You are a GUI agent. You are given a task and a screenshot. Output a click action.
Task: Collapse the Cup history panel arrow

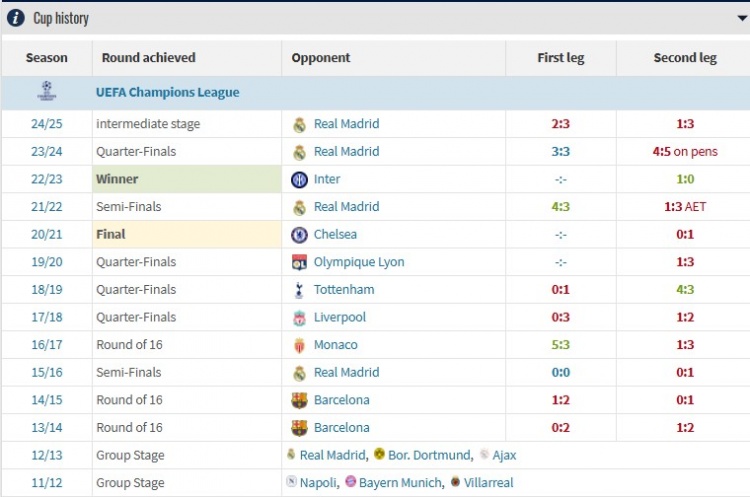click(x=741, y=18)
